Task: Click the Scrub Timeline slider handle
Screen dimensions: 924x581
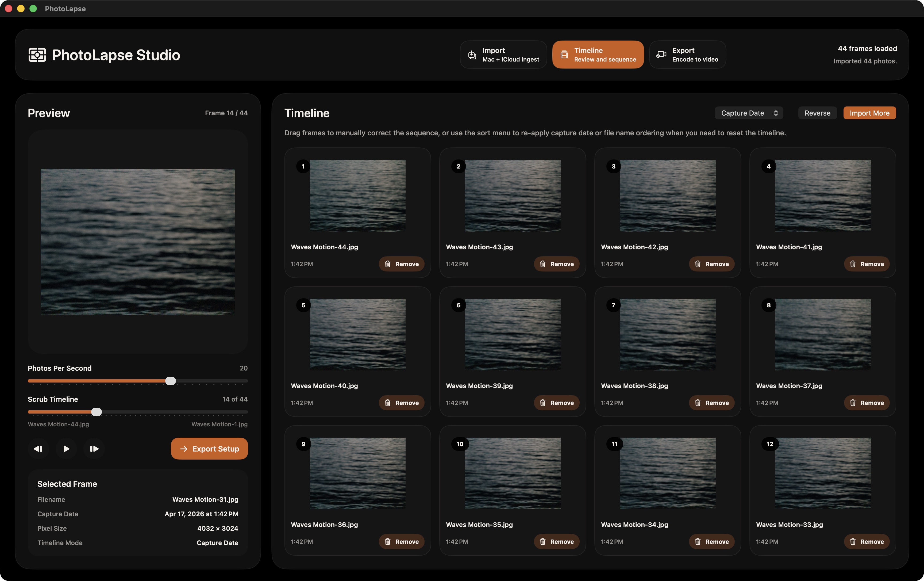Action: (x=97, y=412)
